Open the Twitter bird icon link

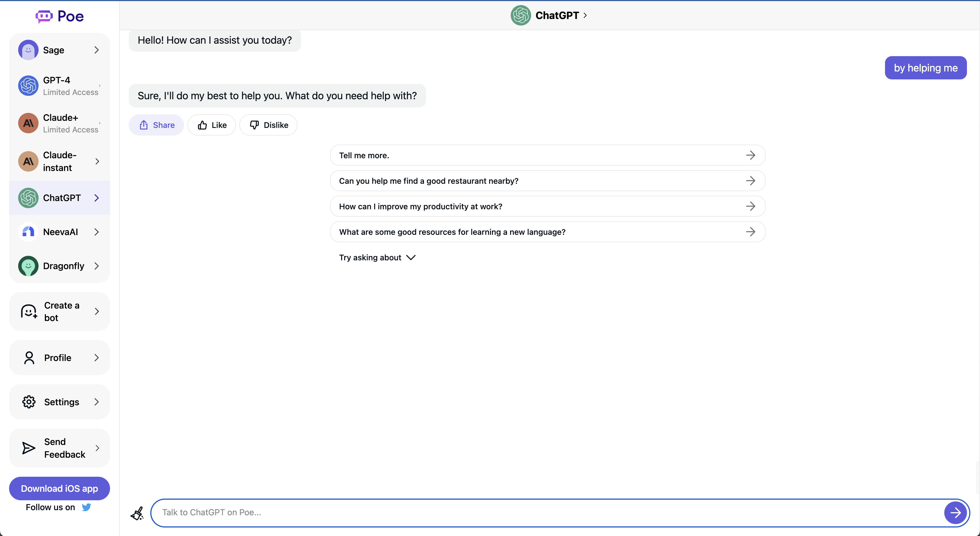pos(86,507)
